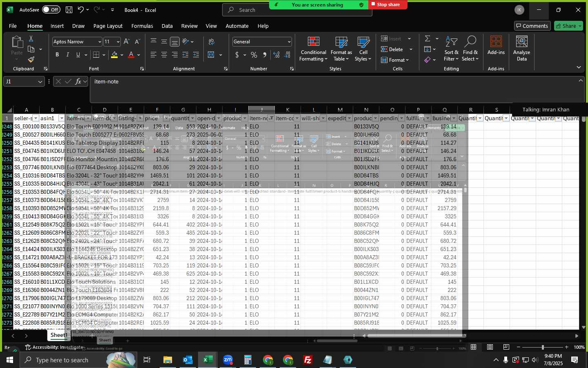The height and width of the screenshot is (368, 588).
Task: Click the Search box in title bar
Action: pos(297,10)
